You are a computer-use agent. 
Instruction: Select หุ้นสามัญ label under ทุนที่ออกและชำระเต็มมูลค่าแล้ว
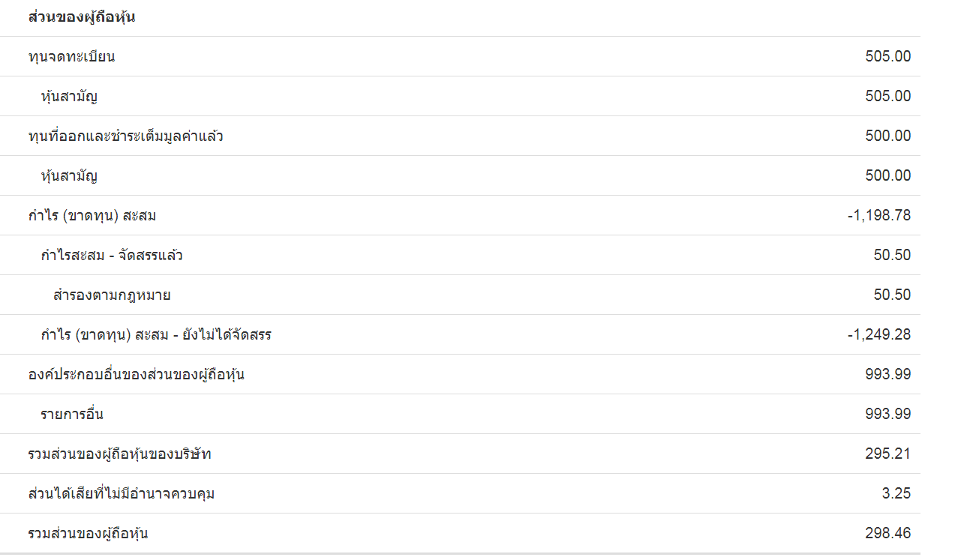[x=69, y=175]
